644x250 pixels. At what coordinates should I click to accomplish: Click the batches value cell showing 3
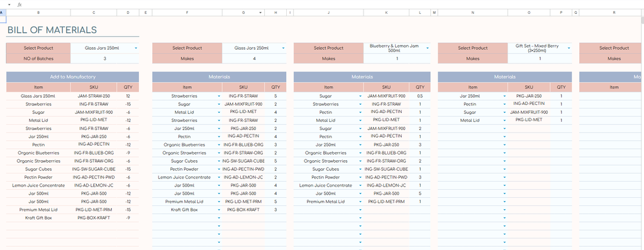click(105, 58)
